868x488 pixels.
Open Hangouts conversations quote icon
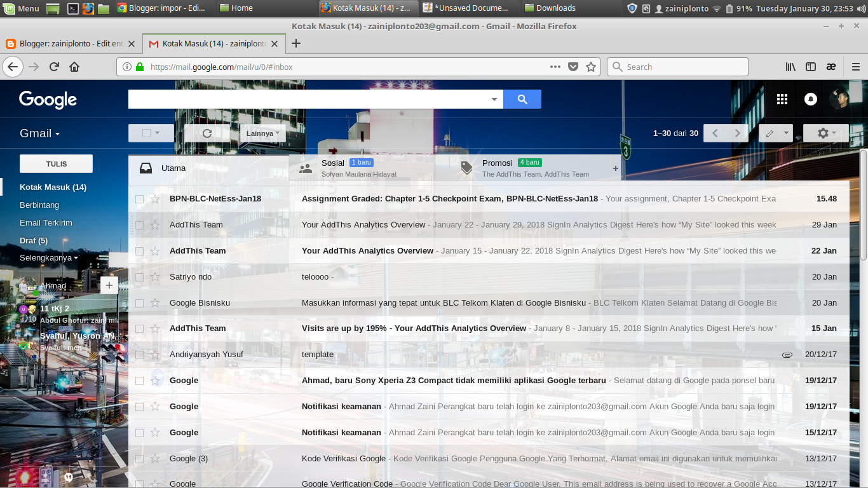pyautogui.click(x=68, y=477)
